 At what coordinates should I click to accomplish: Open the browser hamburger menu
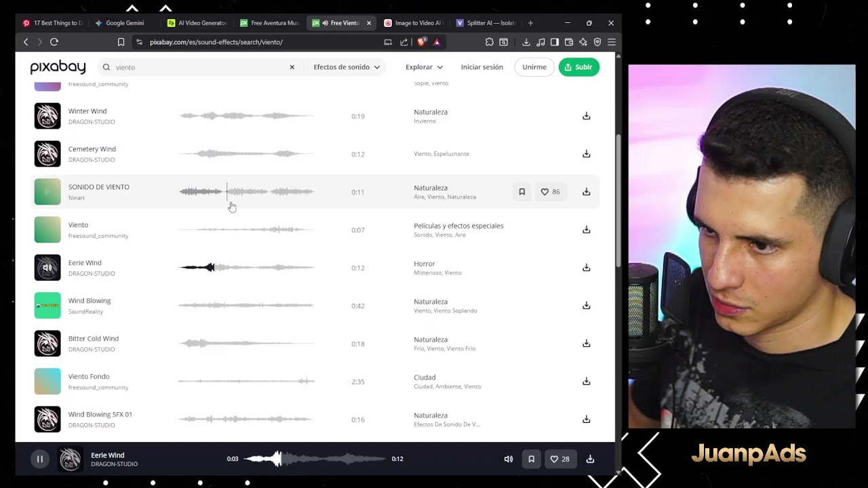(x=611, y=42)
